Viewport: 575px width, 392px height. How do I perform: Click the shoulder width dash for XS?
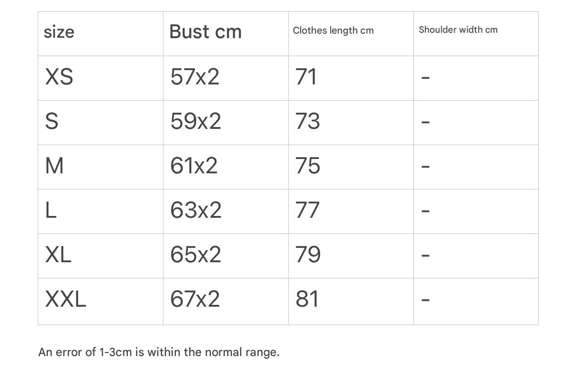tap(426, 78)
